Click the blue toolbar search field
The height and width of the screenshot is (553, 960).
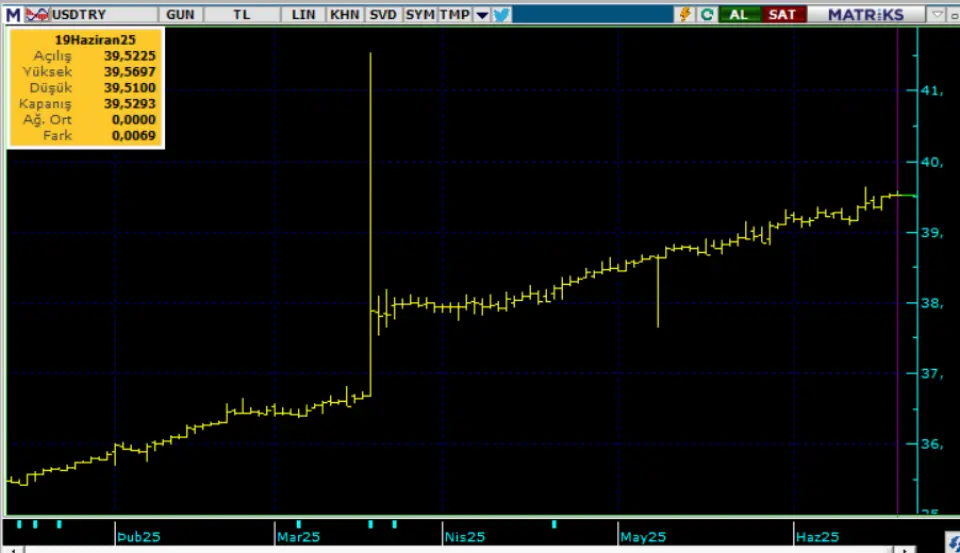pos(593,14)
